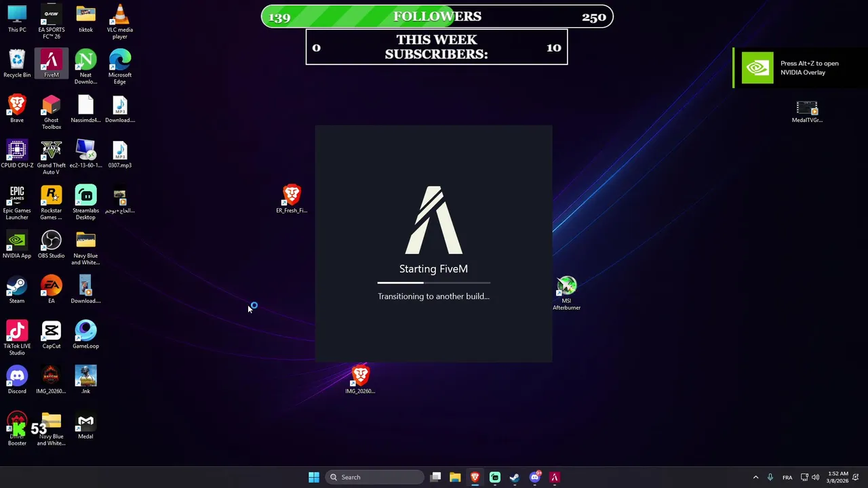Open the Steam desktop shortcut
The width and height of the screenshot is (868, 488).
(x=17, y=290)
